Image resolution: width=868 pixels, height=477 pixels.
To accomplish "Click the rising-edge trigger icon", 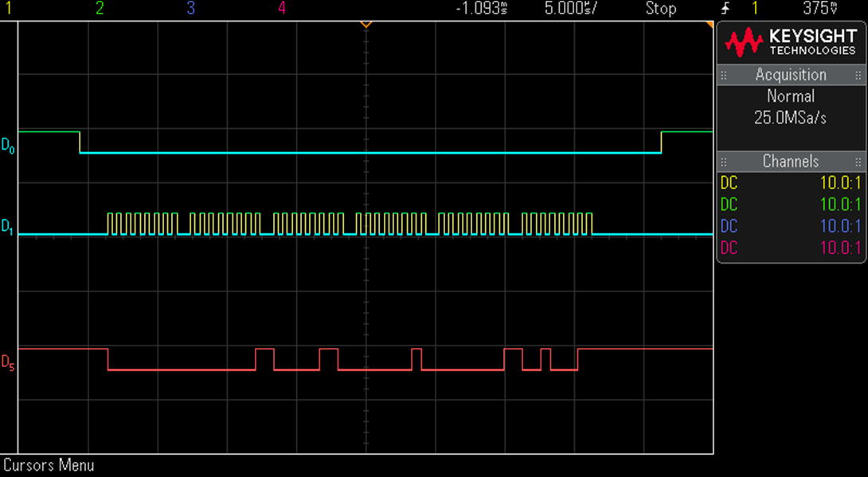I will click(x=727, y=8).
